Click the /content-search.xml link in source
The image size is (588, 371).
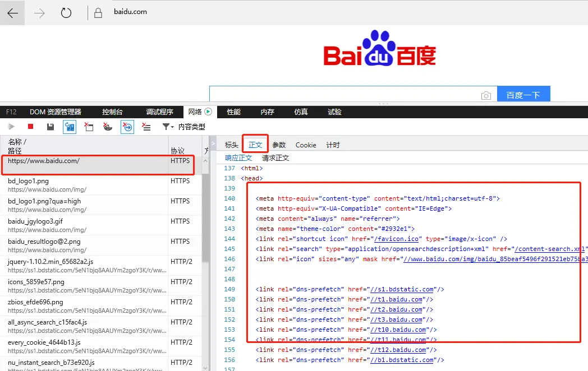(x=550, y=249)
